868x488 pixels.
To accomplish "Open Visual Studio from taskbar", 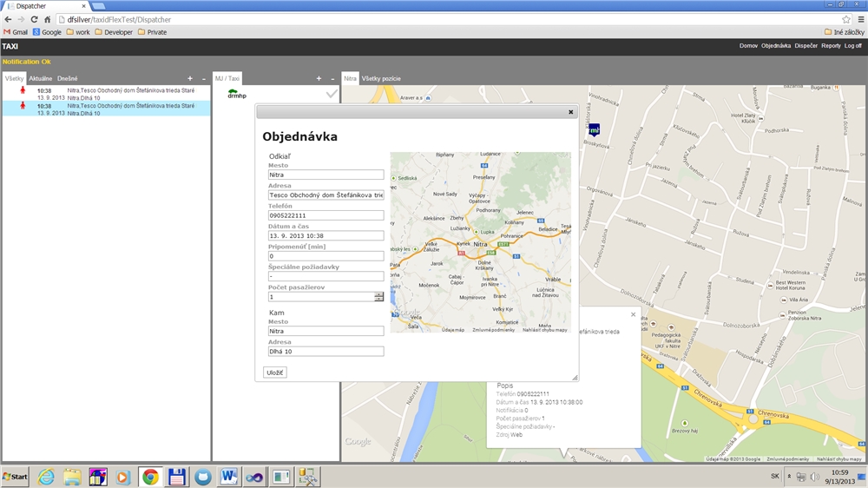I will (254, 477).
